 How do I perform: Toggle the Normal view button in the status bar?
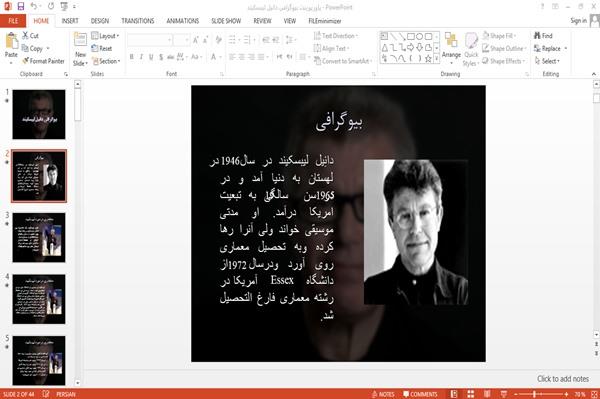click(454, 394)
